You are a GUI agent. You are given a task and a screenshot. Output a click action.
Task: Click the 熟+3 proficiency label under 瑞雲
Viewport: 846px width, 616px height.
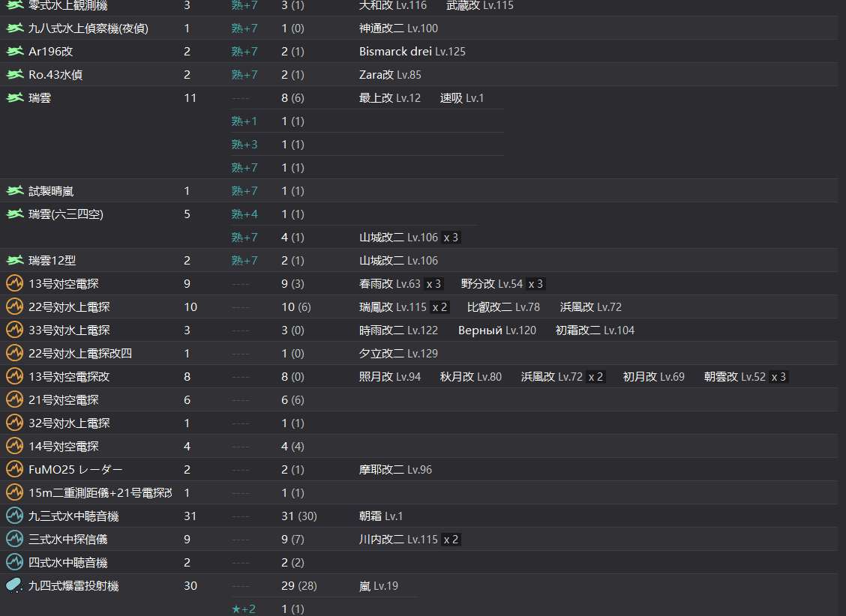[244, 145]
